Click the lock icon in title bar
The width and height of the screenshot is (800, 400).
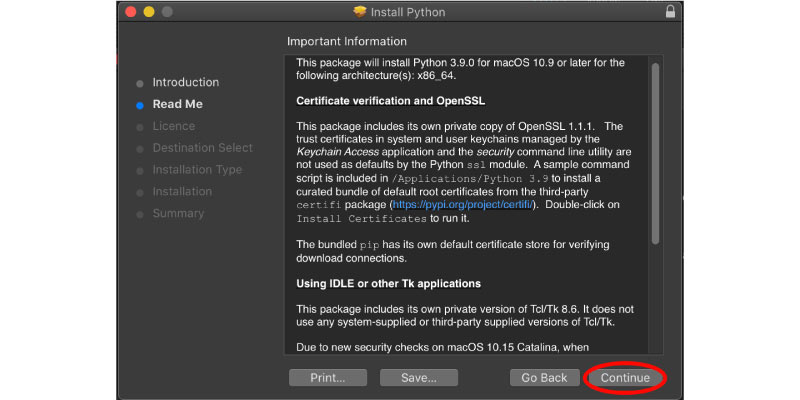(x=670, y=12)
